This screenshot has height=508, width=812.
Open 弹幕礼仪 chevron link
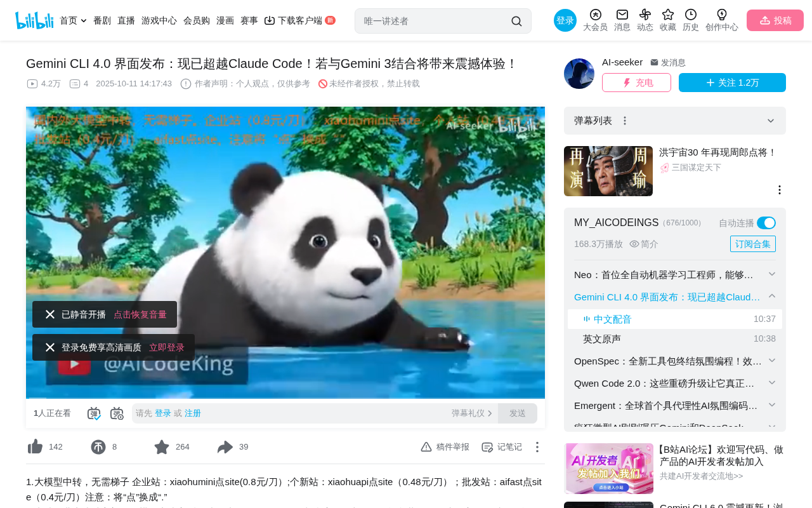click(x=473, y=413)
